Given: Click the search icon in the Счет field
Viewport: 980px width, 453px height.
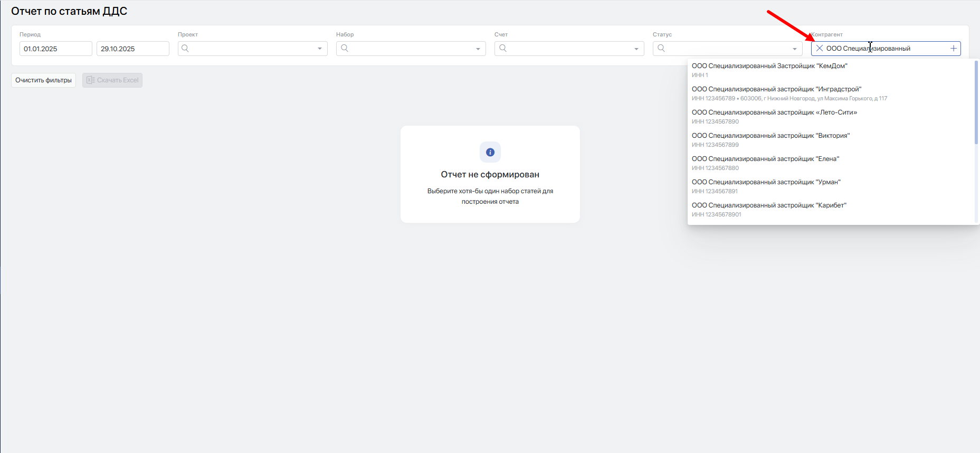Looking at the screenshot, I should [503, 48].
